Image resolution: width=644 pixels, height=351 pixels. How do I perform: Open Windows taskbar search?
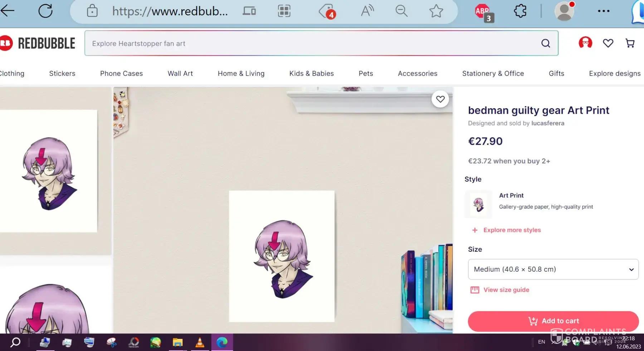click(x=15, y=342)
